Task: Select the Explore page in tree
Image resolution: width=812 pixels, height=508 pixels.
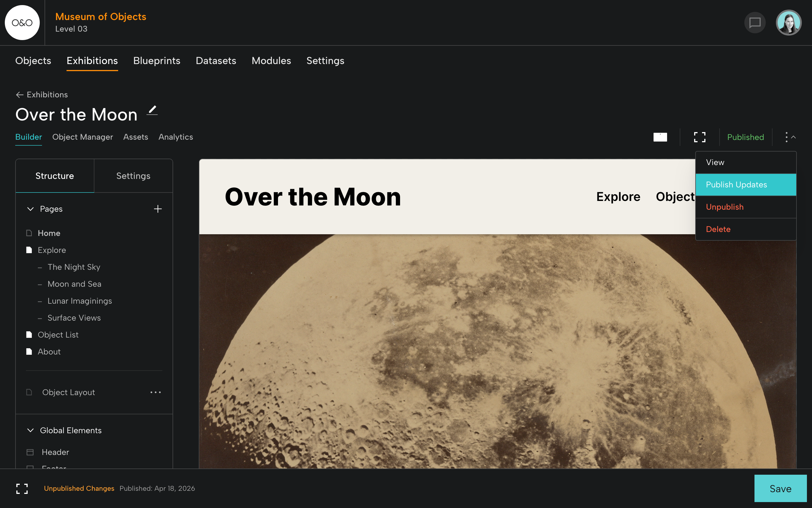Action: (52, 250)
